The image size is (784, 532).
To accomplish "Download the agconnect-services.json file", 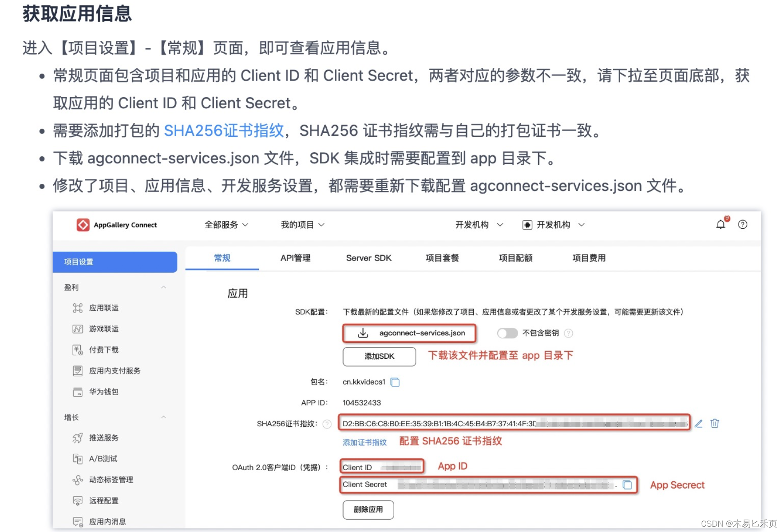I will point(409,333).
